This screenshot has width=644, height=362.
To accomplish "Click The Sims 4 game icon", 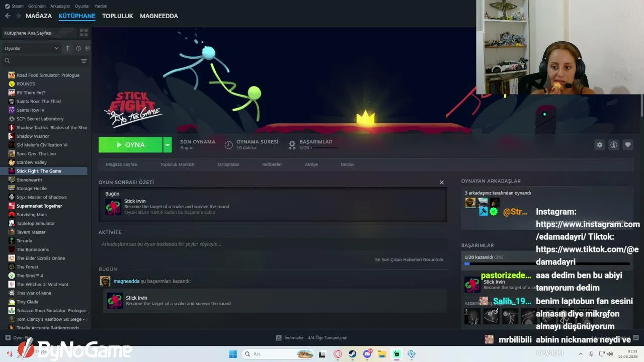I will [12, 276].
